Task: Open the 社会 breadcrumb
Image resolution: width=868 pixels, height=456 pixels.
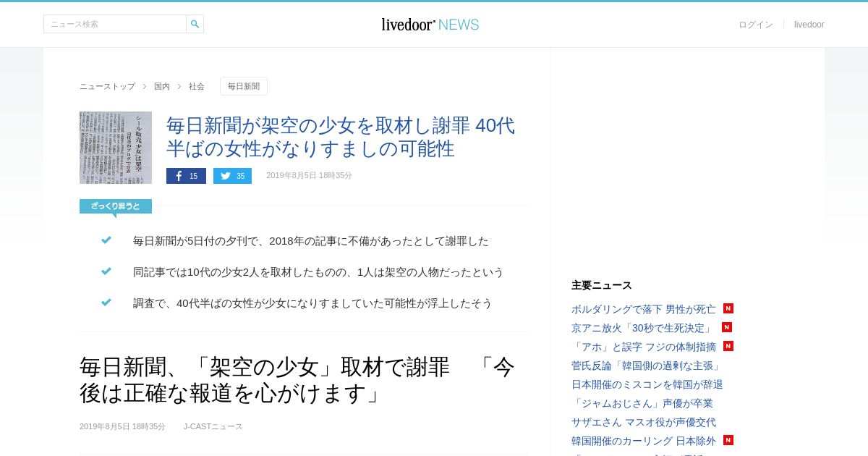Action: click(x=197, y=86)
